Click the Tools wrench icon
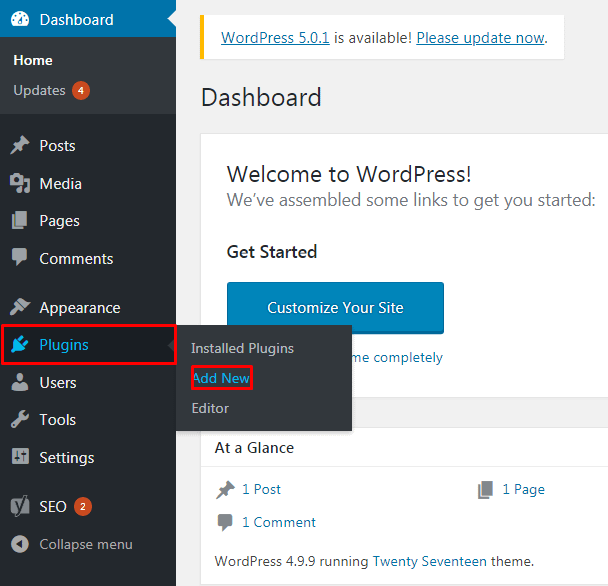Viewport: 608px width, 586px height. click(20, 419)
